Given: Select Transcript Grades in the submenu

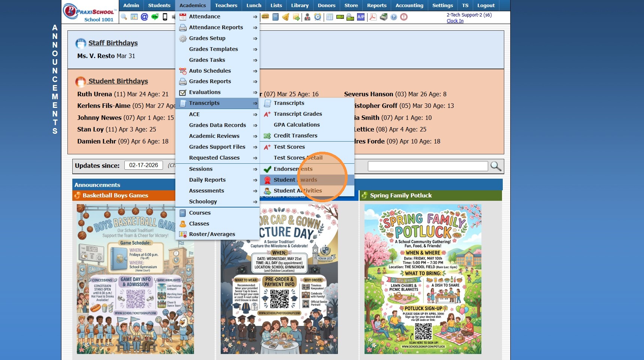Looking at the screenshot, I should point(307,114).
